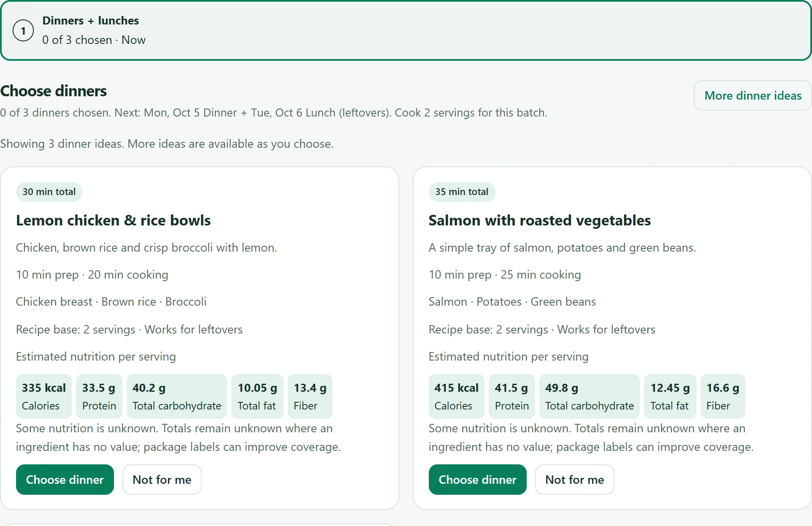Click 'Chicken breast · Brown rice · Broccoli' text
Image resolution: width=812 pixels, height=526 pixels.
(x=111, y=302)
